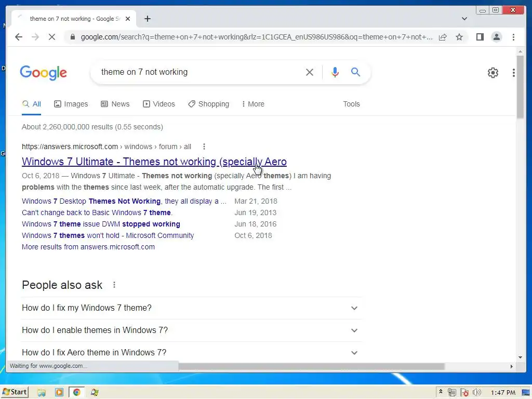Image resolution: width=532 pixels, height=399 pixels.
Task: Click 'About 2,260,000,000 results' text
Action: (67, 127)
